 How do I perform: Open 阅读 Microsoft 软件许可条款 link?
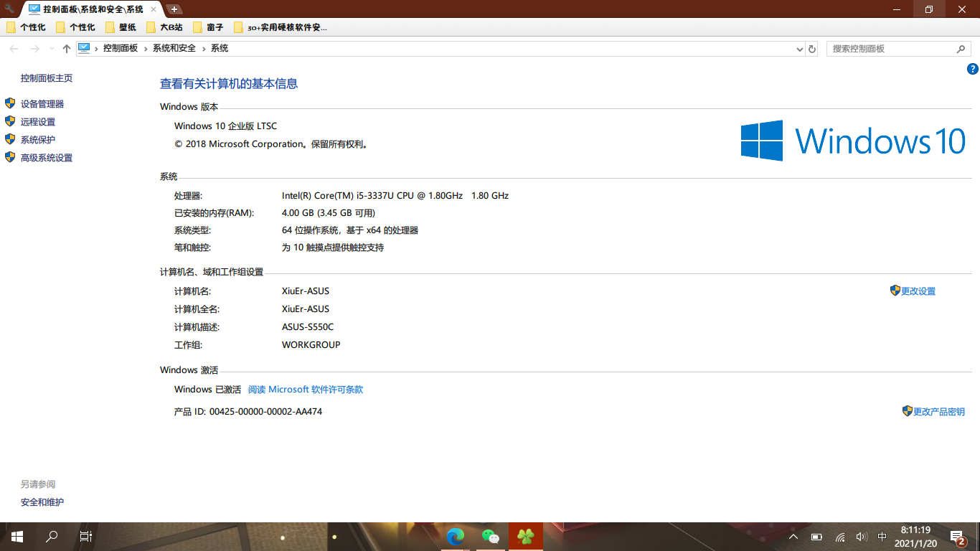306,390
